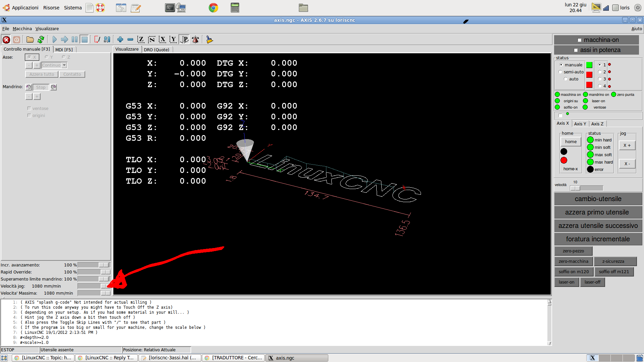The width and height of the screenshot is (644, 362).
Task: Toggle macchina-on checkbox button
Action: point(596,40)
